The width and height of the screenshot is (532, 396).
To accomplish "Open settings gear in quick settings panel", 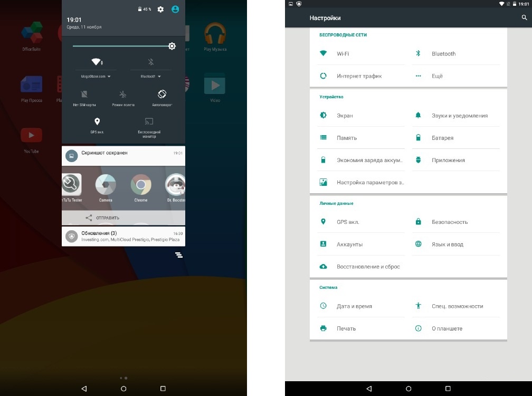I will click(x=160, y=10).
